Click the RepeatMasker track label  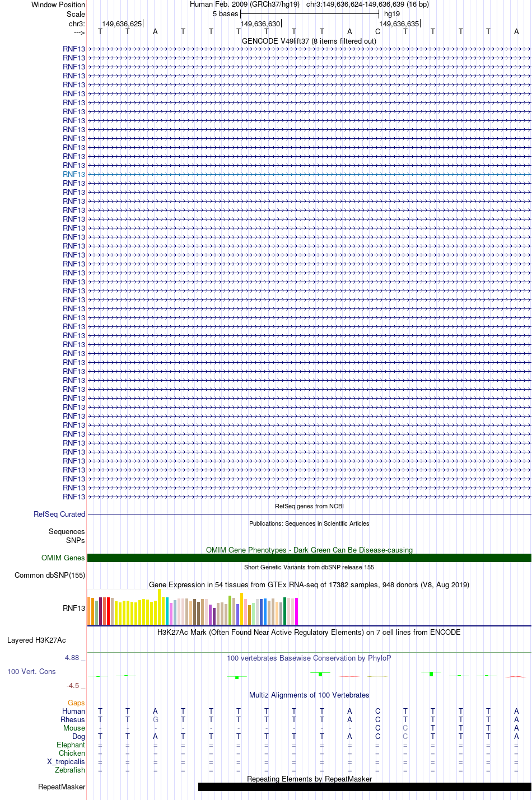tap(62, 787)
